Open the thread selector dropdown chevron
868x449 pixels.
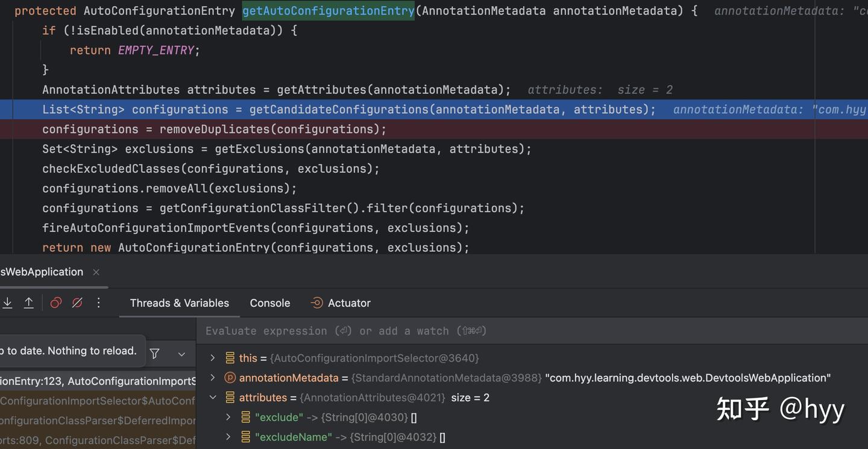click(x=181, y=354)
